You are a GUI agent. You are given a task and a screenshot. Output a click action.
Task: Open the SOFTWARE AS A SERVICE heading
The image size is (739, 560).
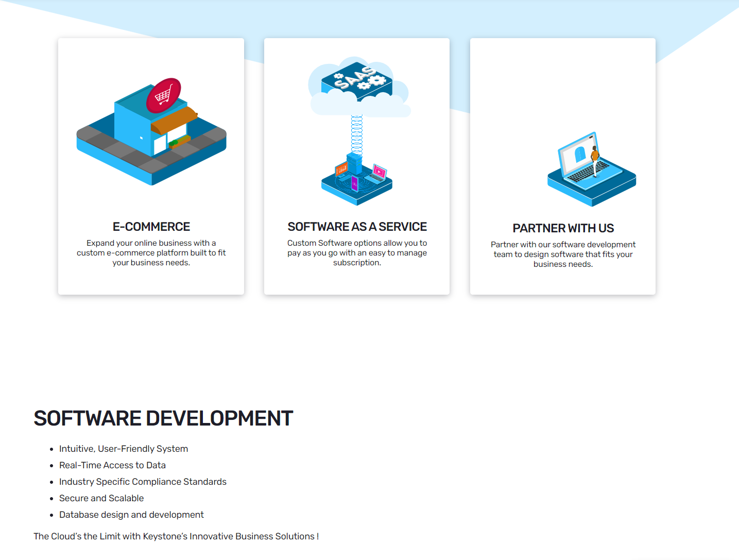pyautogui.click(x=357, y=227)
